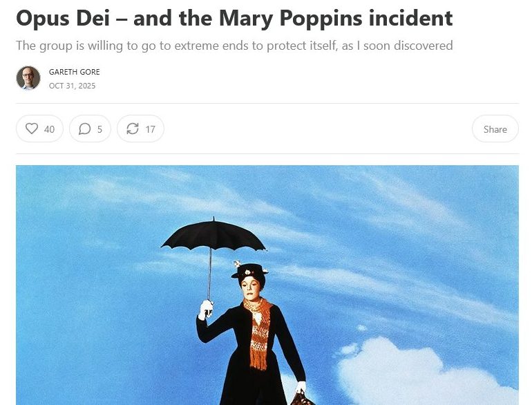Screen dimensions: 532x405
Task: Click the Oct 31, 2025 date
Action: point(72,86)
